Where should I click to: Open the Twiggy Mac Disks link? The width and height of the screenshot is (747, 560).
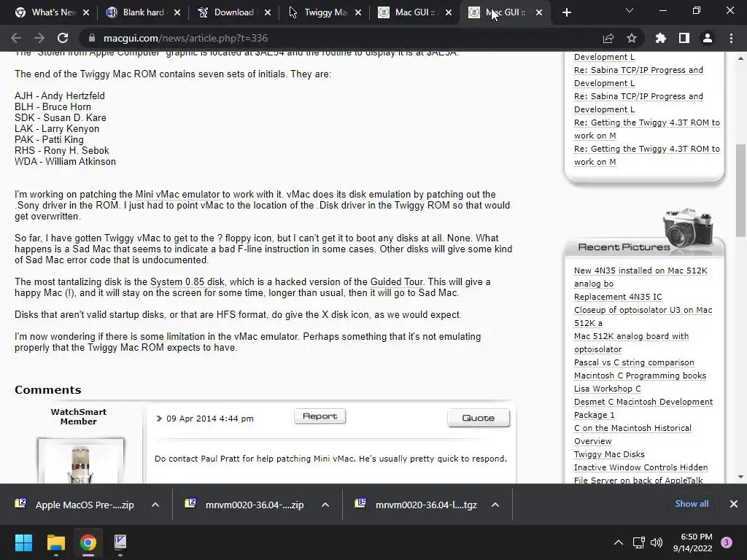pyautogui.click(x=609, y=454)
